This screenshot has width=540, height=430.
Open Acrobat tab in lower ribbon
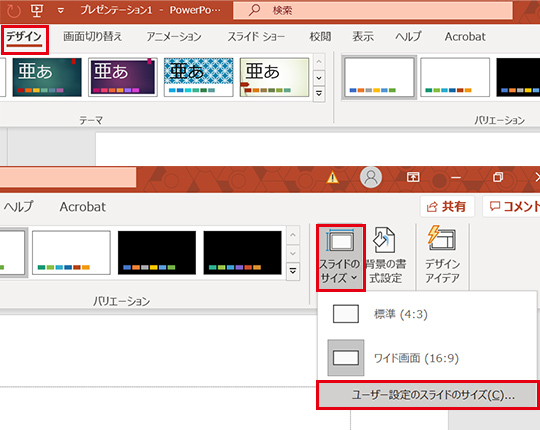click(x=83, y=207)
